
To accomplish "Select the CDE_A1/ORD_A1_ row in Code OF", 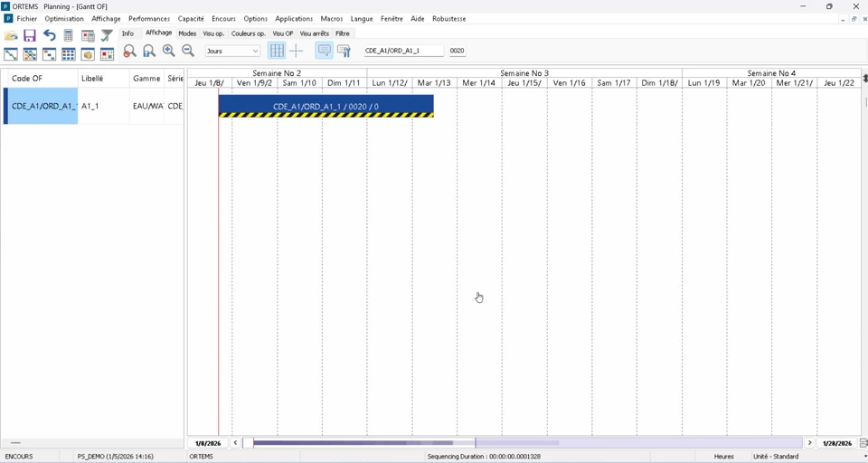I will click(42, 106).
